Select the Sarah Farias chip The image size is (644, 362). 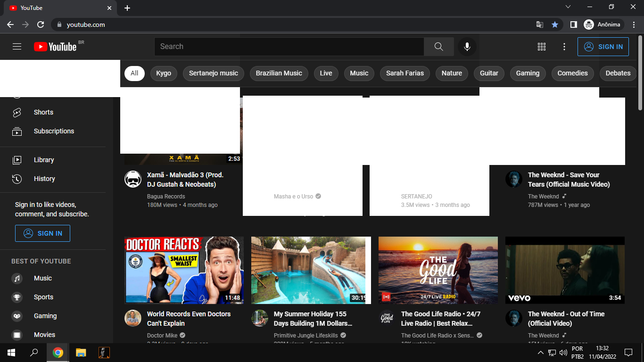405,73
